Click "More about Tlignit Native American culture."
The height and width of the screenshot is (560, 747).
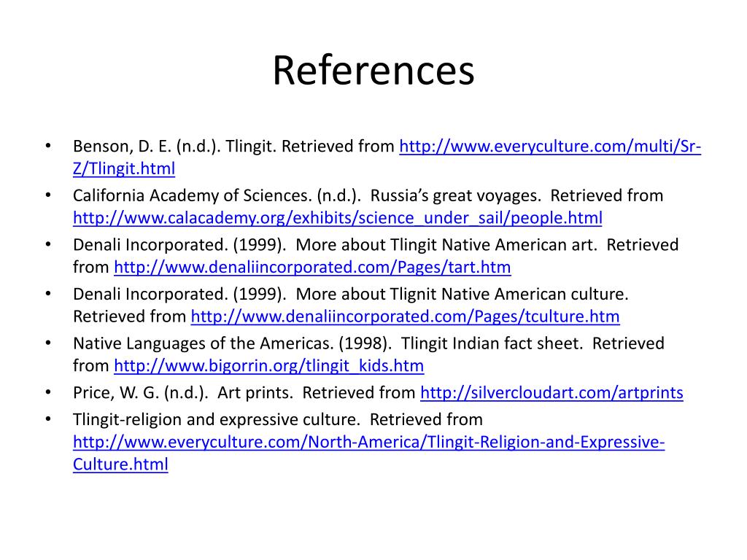(x=462, y=295)
